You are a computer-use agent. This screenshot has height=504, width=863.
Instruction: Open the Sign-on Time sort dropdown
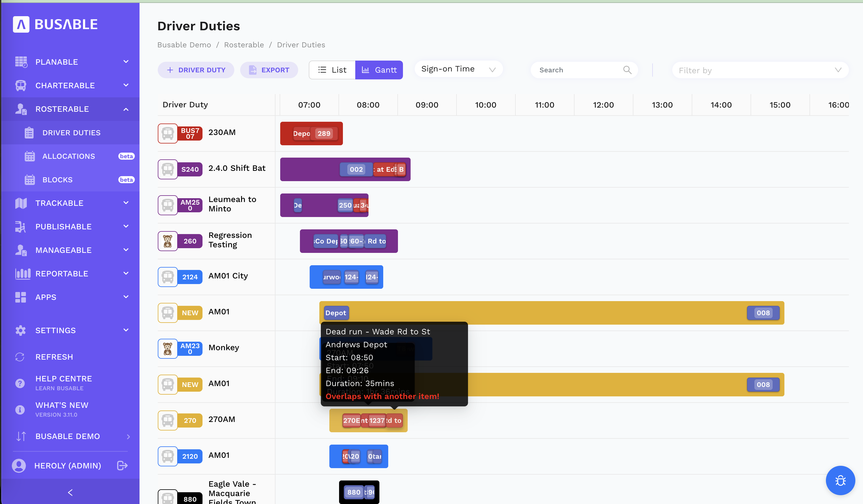pos(459,69)
